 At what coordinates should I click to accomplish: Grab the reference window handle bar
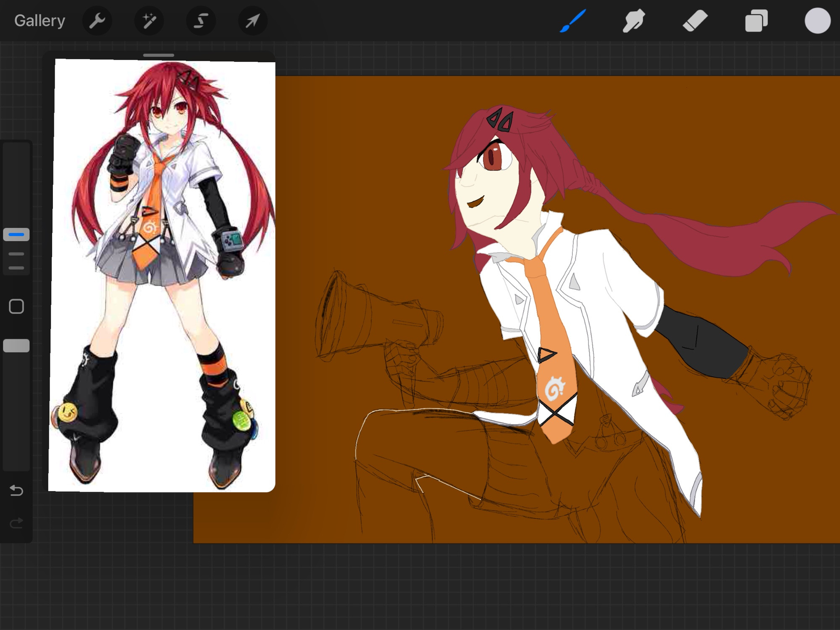(158, 55)
